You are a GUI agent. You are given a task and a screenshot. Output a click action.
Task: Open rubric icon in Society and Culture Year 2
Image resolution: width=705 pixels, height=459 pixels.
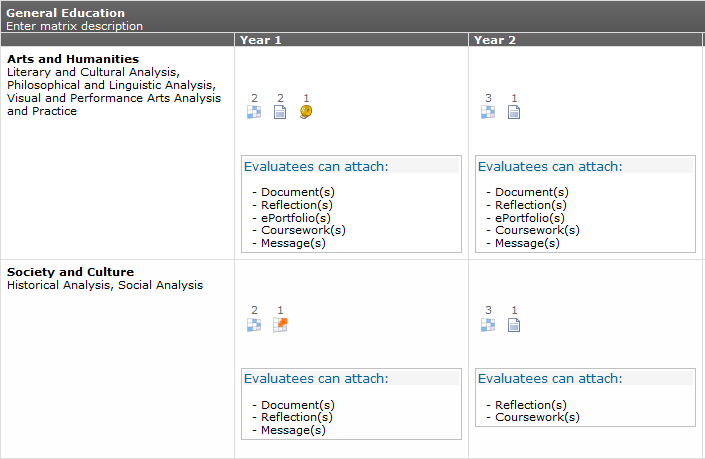click(488, 325)
